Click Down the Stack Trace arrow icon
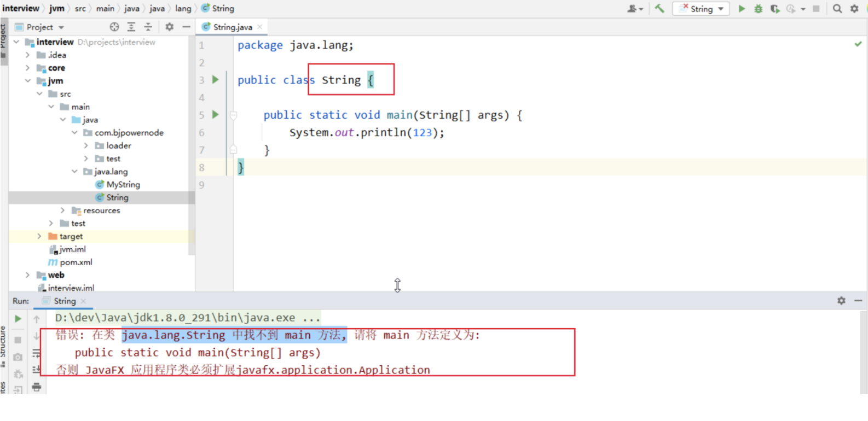This screenshot has height=421, width=868. click(x=37, y=336)
